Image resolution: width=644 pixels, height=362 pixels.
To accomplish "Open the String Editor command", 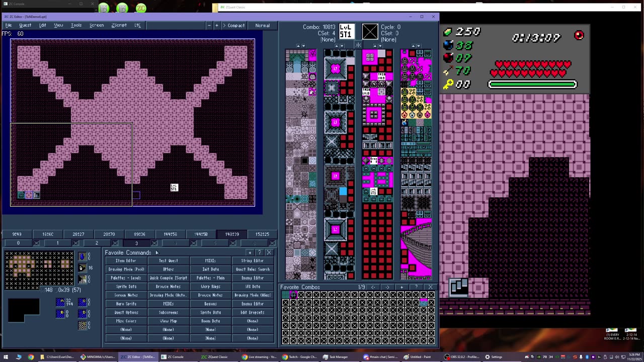I will pyautogui.click(x=253, y=261).
